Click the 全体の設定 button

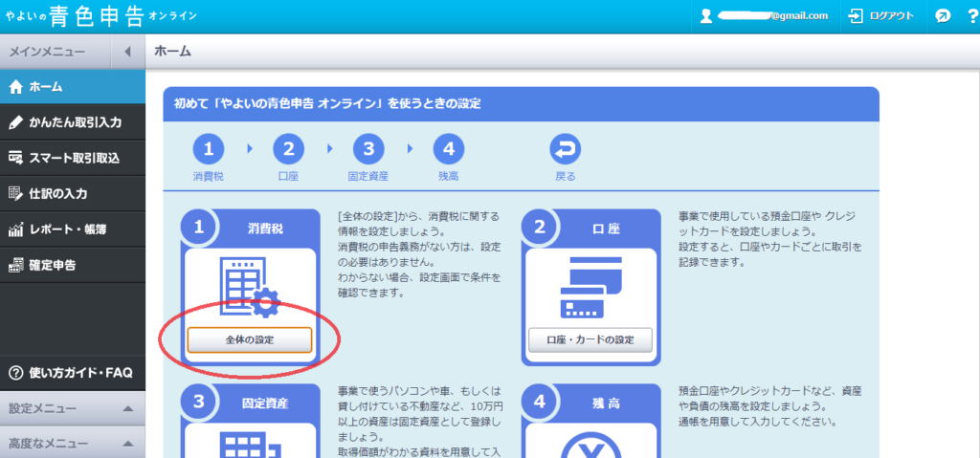[250, 339]
